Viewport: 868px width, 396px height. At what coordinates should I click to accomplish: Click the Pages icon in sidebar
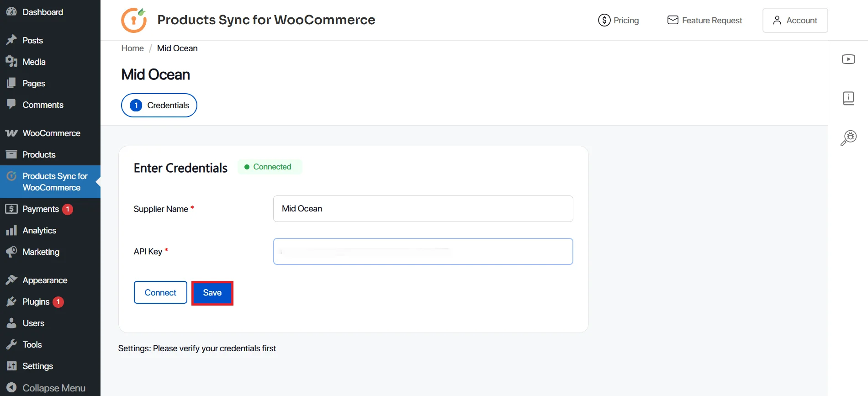pos(11,83)
